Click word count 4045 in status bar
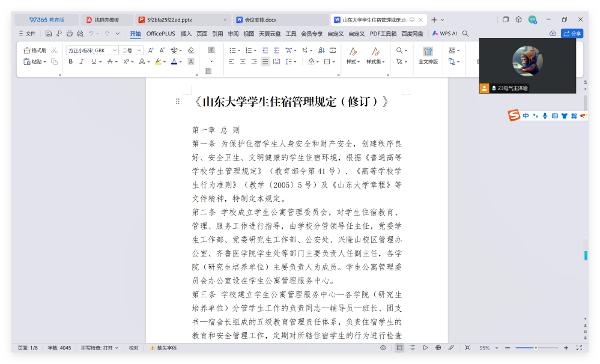Image resolution: width=600 pixels, height=364 pixels. 59,348
